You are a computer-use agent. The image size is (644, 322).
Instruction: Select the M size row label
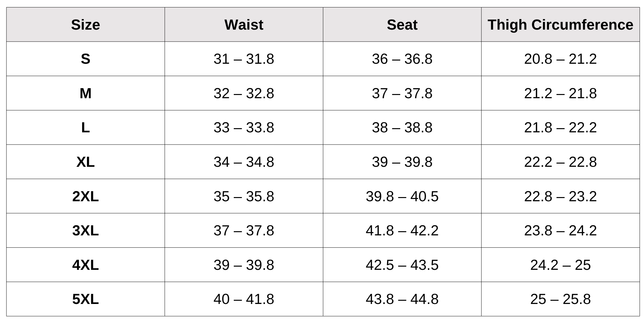(85, 93)
